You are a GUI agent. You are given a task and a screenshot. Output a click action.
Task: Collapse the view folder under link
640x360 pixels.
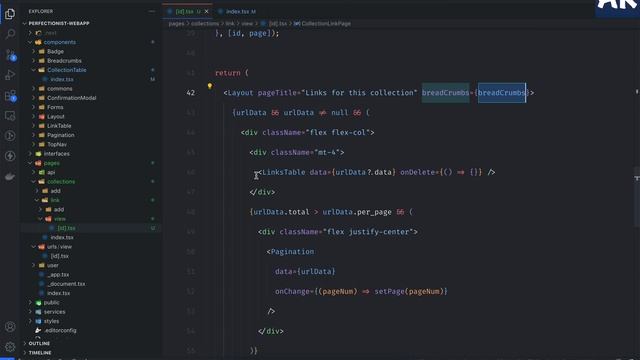tap(60, 219)
